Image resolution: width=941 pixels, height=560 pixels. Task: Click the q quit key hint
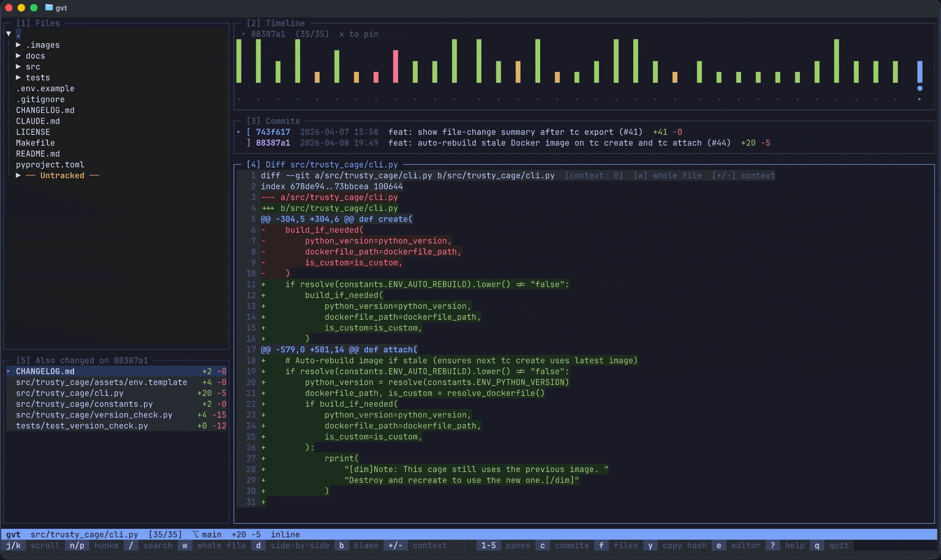pyautogui.click(x=817, y=545)
